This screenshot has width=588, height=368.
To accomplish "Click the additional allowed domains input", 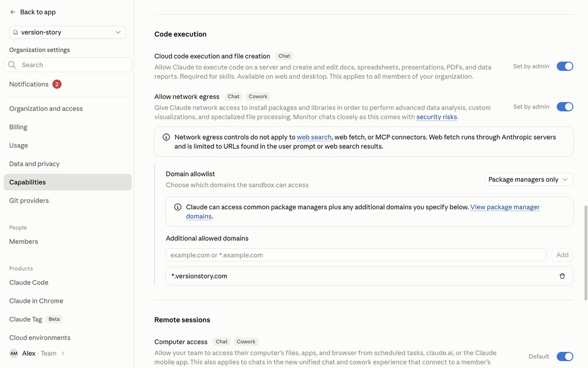I will pyautogui.click(x=355, y=255).
